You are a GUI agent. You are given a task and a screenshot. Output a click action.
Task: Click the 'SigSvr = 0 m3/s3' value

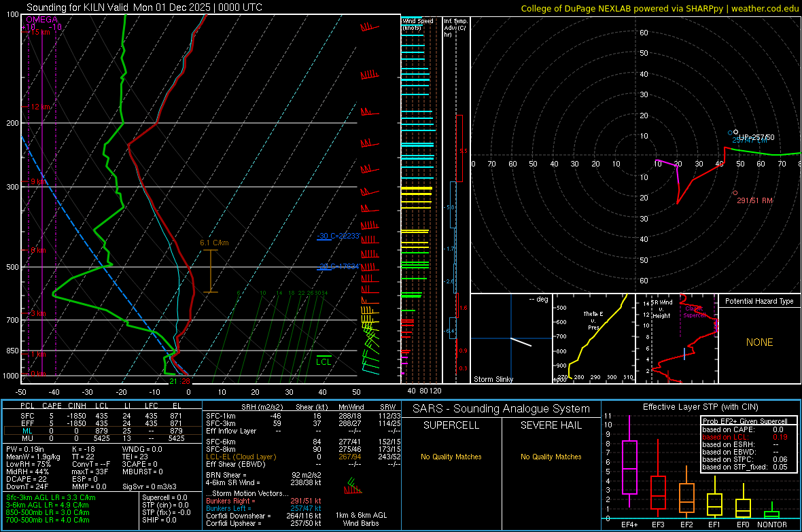point(150,486)
